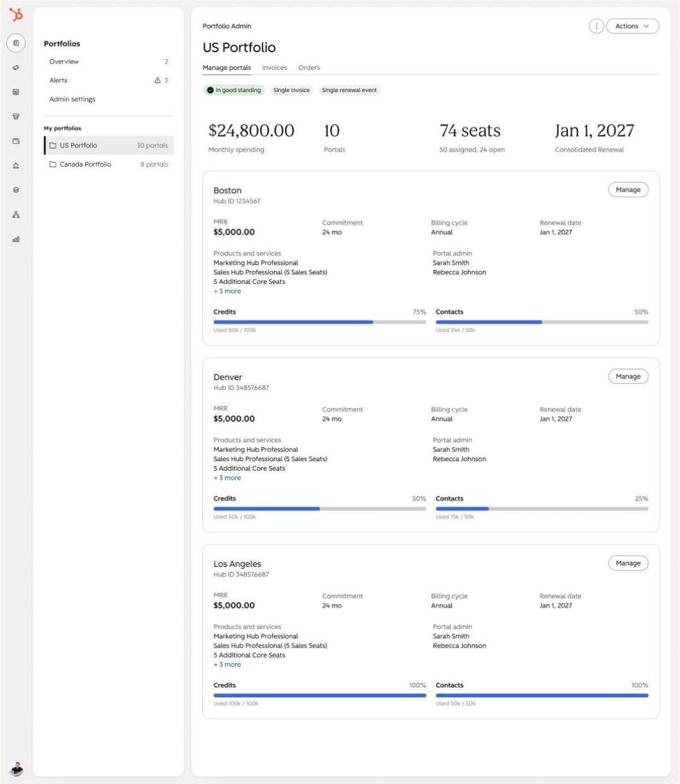Click '10 portals' count beside US Portfolio
The width and height of the screenshot is (680, 784).
point(152,145)
